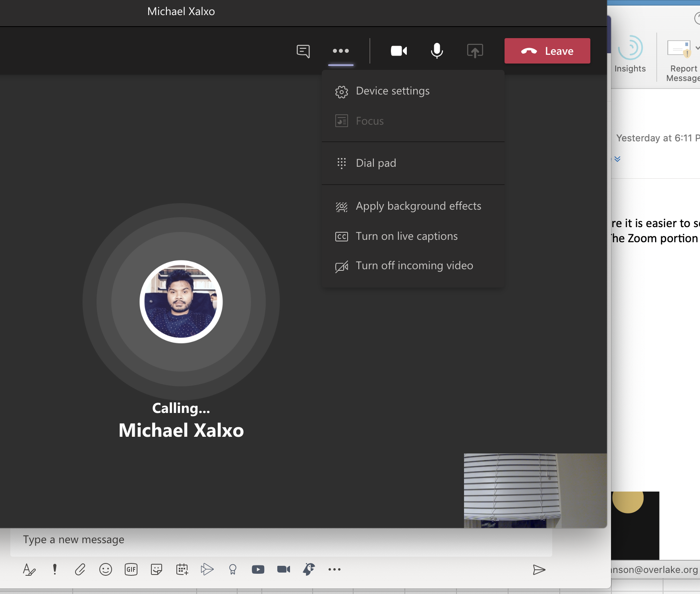700x594 pixels.
Task: Click the YouTube icon in compose toolbar
Action: pyautogui.click(x=258, y=570)
